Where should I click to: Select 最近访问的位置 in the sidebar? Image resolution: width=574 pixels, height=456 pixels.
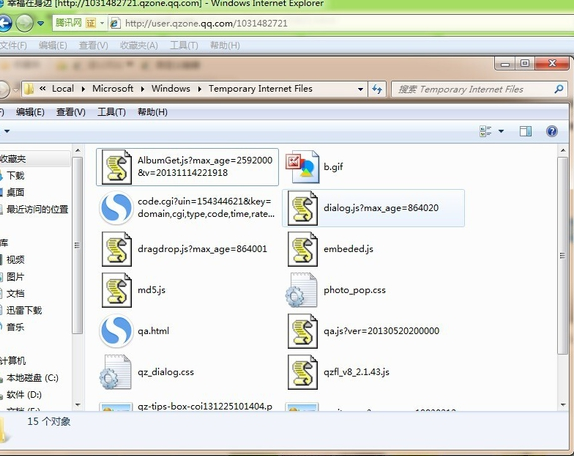coord(37,209)
